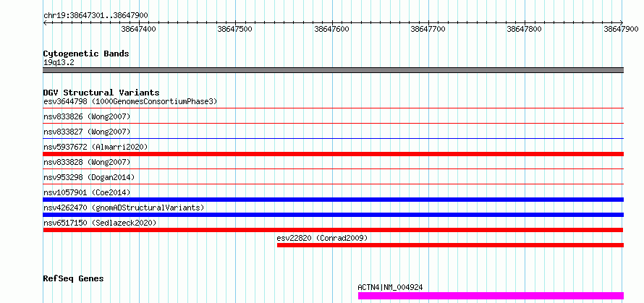Select the DGV Structural Variants track title

(x=101, y=93)
